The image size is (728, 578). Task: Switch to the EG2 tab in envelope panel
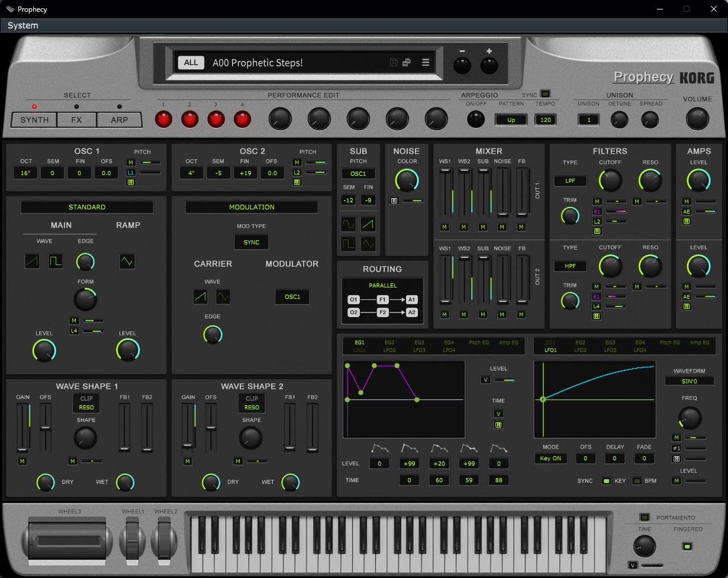(389, 343)
